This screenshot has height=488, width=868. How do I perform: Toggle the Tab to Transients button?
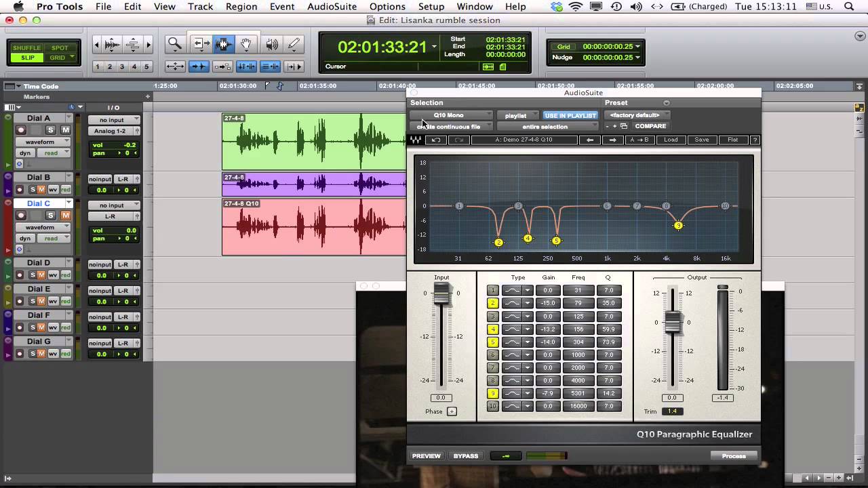(x=199, y=66)
